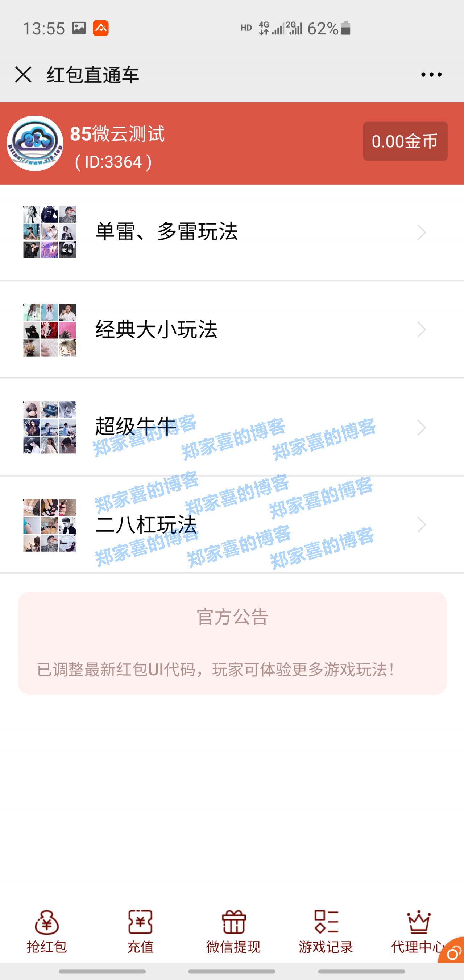Tap the 官方公告 announcement box
The image size is (464, 980).
point(232,643)
